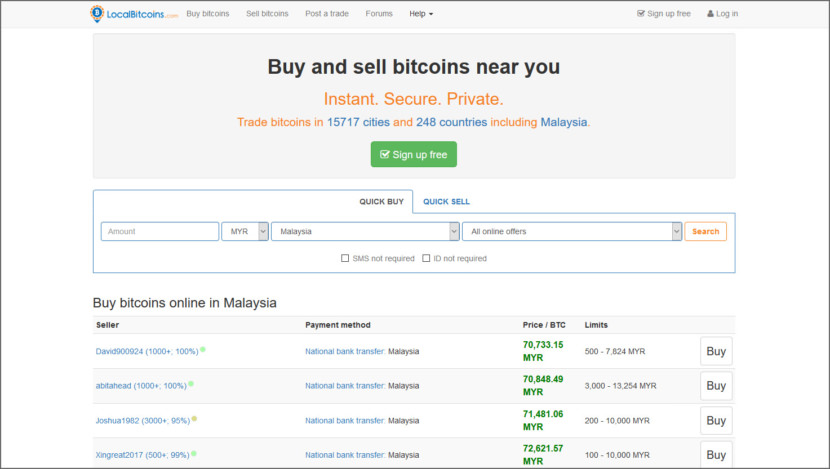Open the All online offers dropdown
This screenshot has height=469, width=830.
(x=572, y=231)
